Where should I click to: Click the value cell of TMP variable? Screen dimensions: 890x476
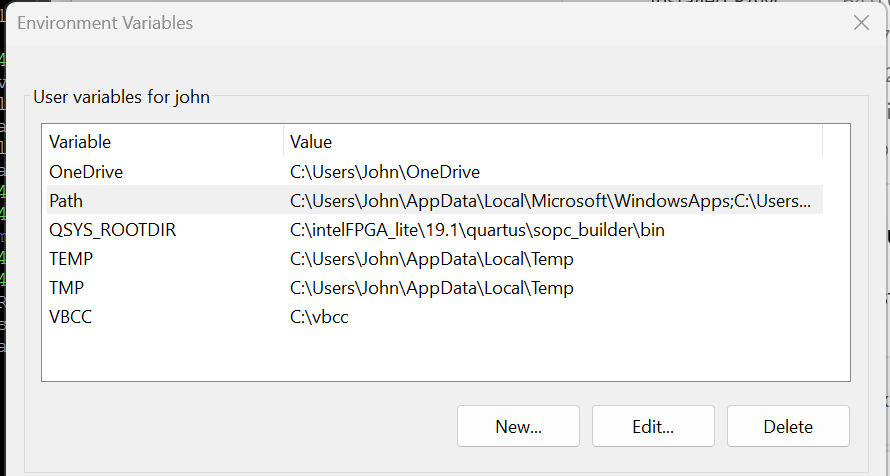[x=431, y=288]
